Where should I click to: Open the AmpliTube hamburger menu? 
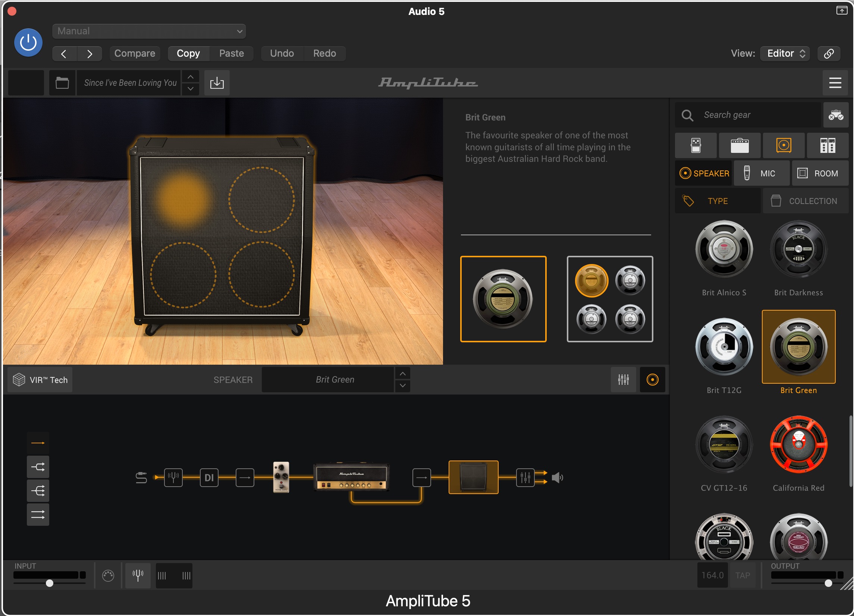(x=836, y=83)
